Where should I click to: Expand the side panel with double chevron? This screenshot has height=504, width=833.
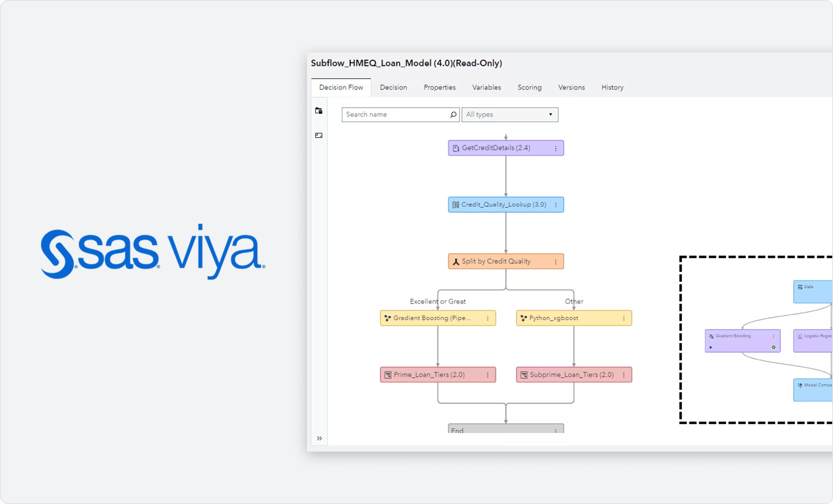coord(319,438)
